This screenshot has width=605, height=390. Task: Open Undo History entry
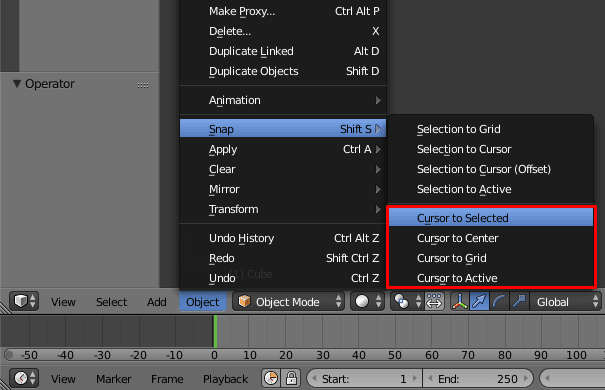coord(283,238)
